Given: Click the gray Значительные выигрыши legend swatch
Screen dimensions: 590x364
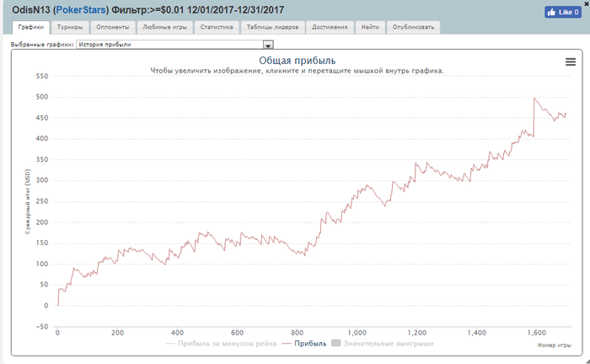Looking at the screenshot, I should pos(336,343).
